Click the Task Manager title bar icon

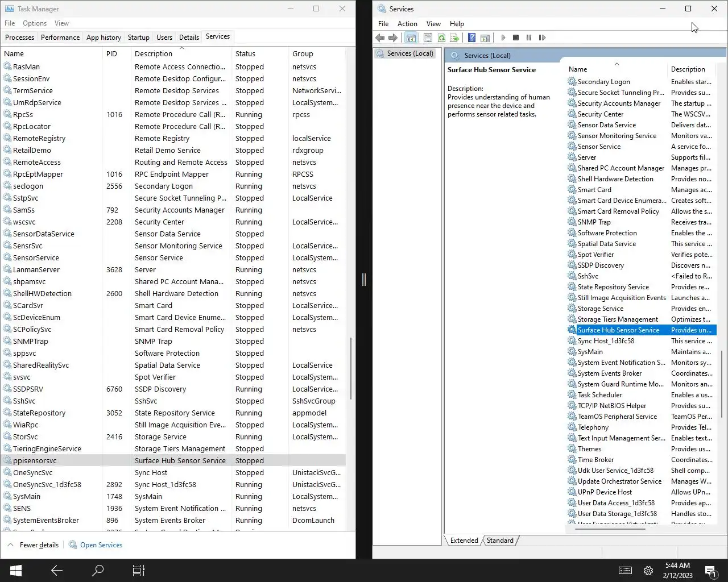coord(9,9)
